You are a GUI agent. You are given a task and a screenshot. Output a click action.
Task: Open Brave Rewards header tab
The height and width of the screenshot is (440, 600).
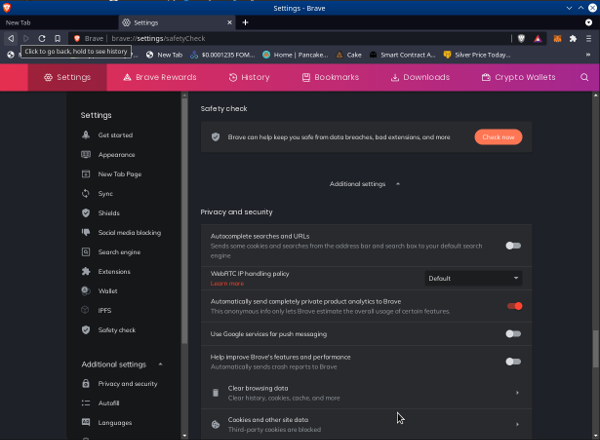click(x=160, y=77)
